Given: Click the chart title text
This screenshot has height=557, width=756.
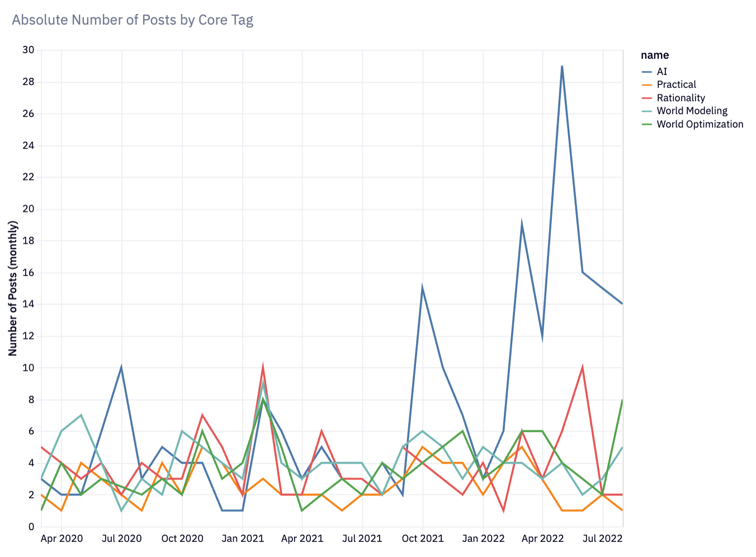Looking at the screenshot, I should 133,20.
